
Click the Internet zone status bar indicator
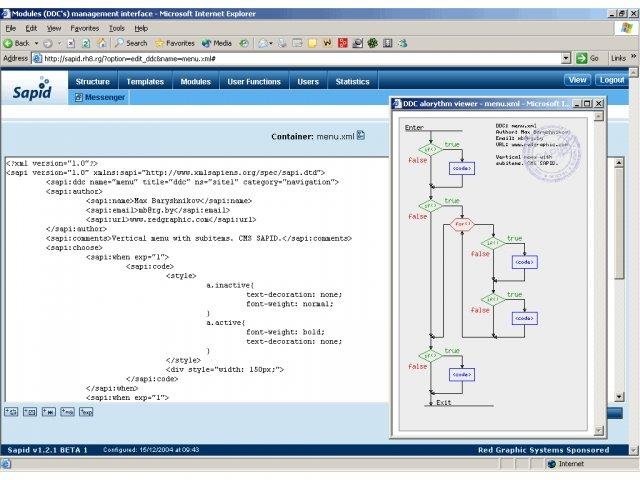click(565, 464)
